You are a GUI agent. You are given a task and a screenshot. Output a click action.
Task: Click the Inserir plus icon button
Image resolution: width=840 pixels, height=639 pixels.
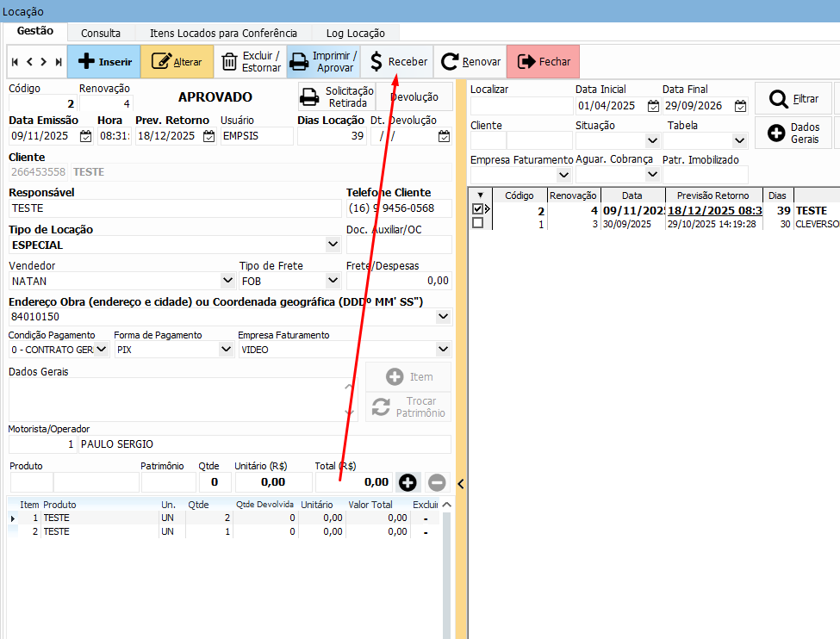click(x=104, y=62)
